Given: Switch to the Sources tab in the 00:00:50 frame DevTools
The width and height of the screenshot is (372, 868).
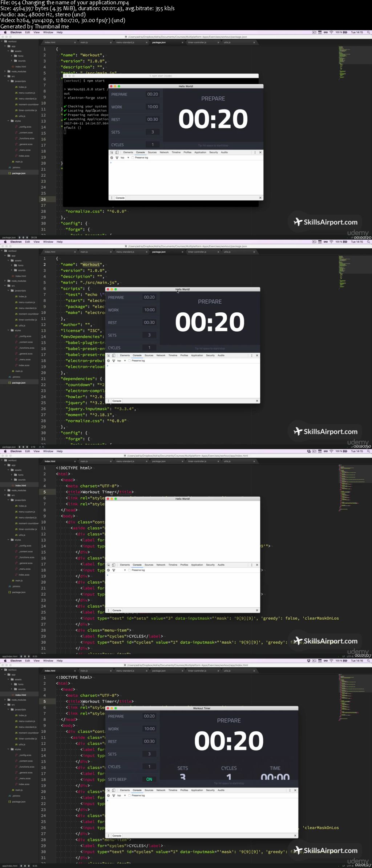Looking at the screenshot, I should (x=149, y=355).
